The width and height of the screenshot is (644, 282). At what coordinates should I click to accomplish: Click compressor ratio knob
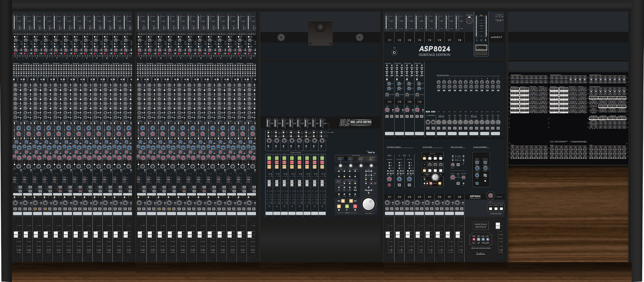pyautogui.click(x=477, y=175)
